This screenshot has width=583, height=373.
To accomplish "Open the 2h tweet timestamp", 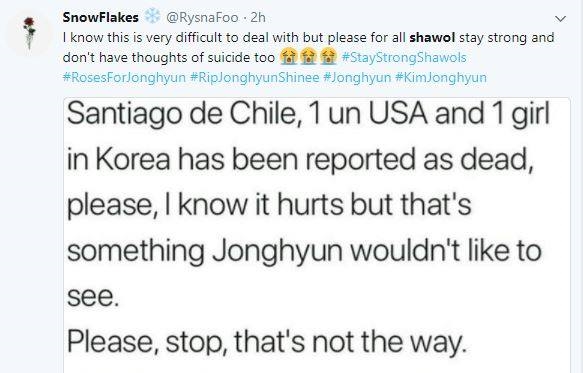I will coord(258,17).
